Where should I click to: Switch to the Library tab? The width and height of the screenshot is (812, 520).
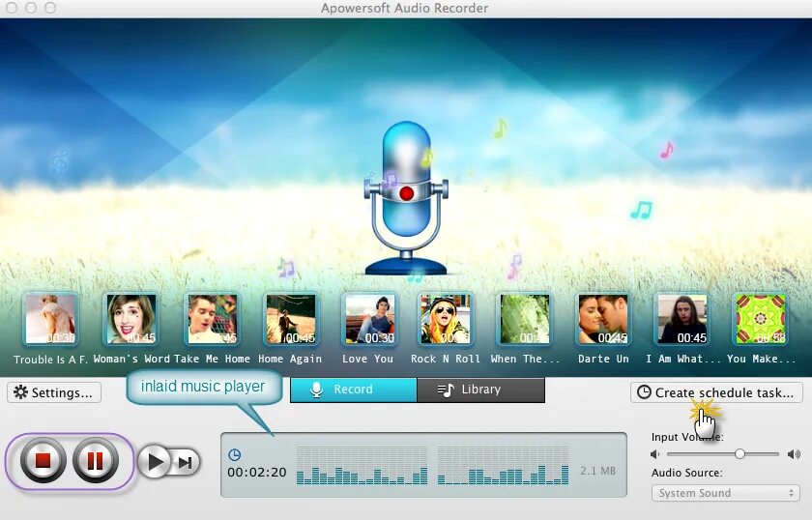[x=480, y=390]
